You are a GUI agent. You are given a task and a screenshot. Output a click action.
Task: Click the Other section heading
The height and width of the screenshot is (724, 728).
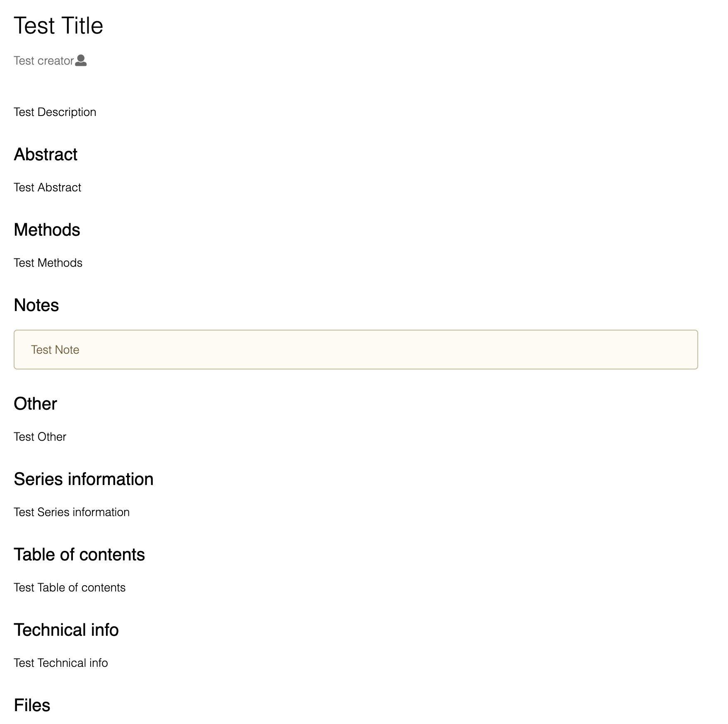[35, 404]
